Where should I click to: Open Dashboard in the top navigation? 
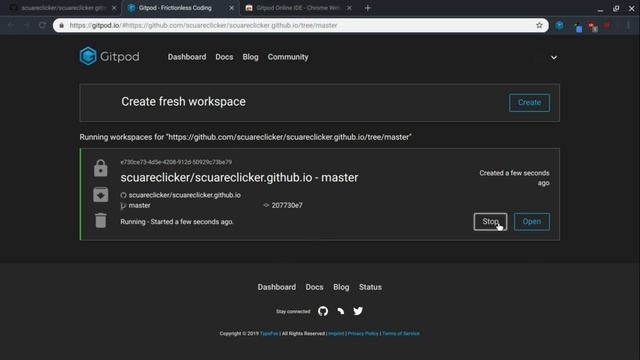pyautogui.click(x=187, y=57)
